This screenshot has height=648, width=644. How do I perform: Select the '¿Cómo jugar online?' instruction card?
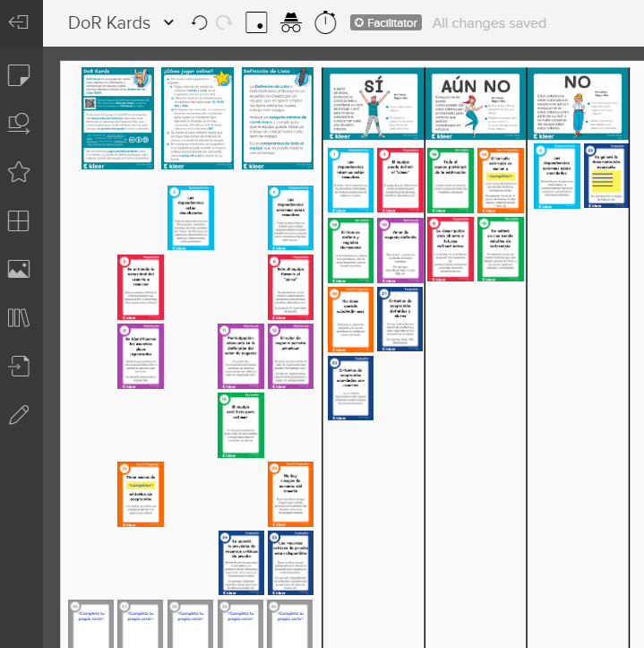197,118
